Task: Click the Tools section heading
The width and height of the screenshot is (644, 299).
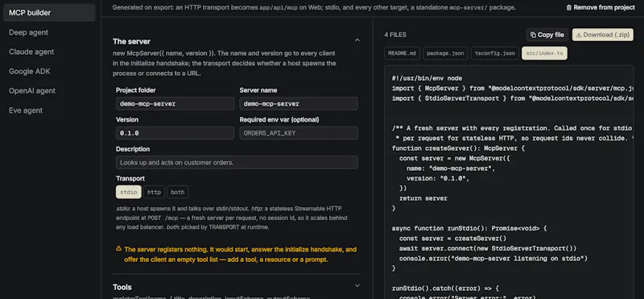Action: [x=122, y=287]
